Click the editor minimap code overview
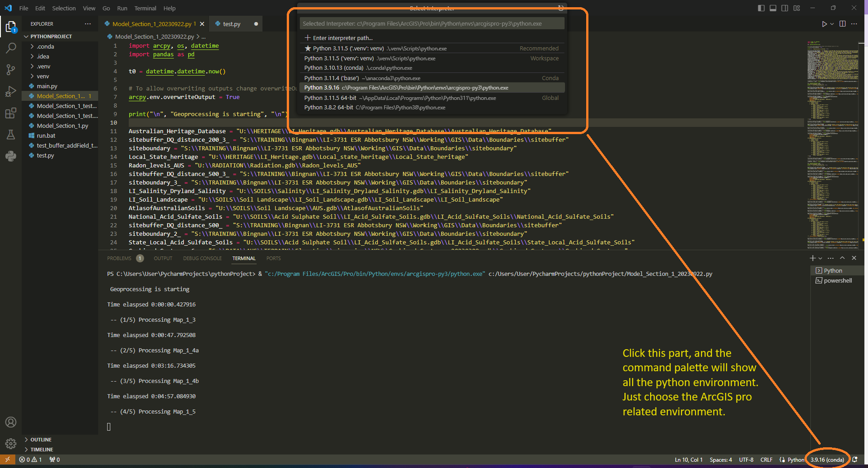Image resolution: width=868 pixels, height=468 pixels. [x=832, y=144]
